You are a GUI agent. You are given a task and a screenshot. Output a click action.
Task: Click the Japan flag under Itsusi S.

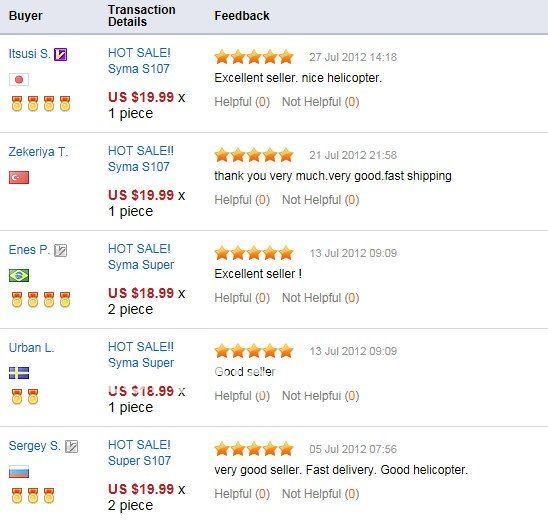click(19, 80)
